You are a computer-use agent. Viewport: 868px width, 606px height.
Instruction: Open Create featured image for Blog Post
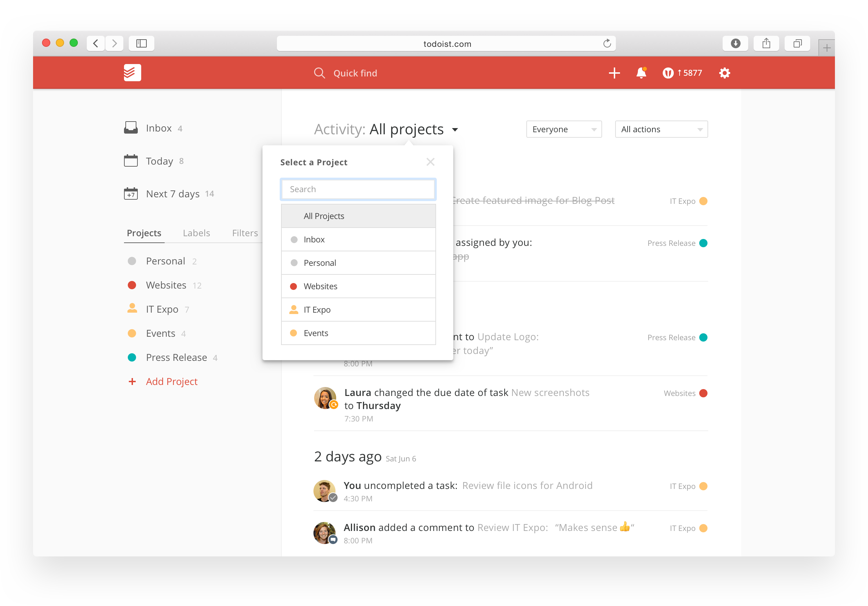click(x=534, y=200)
